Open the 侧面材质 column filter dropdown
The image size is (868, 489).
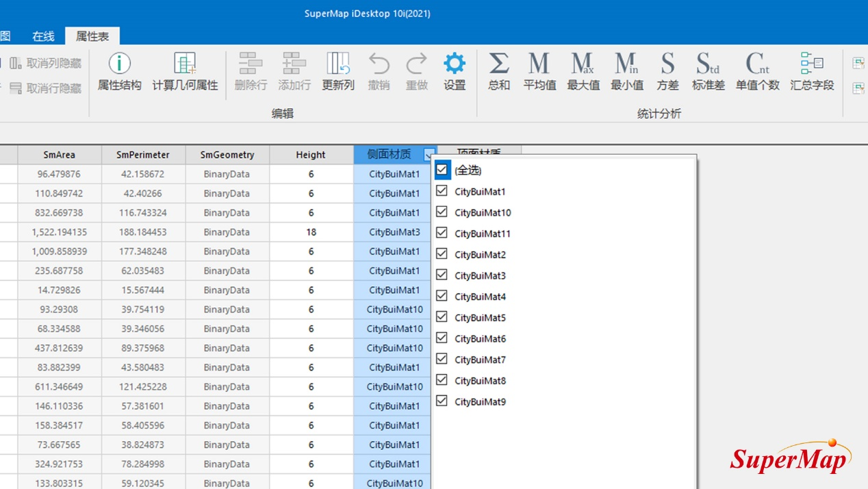tap(429, 155)
